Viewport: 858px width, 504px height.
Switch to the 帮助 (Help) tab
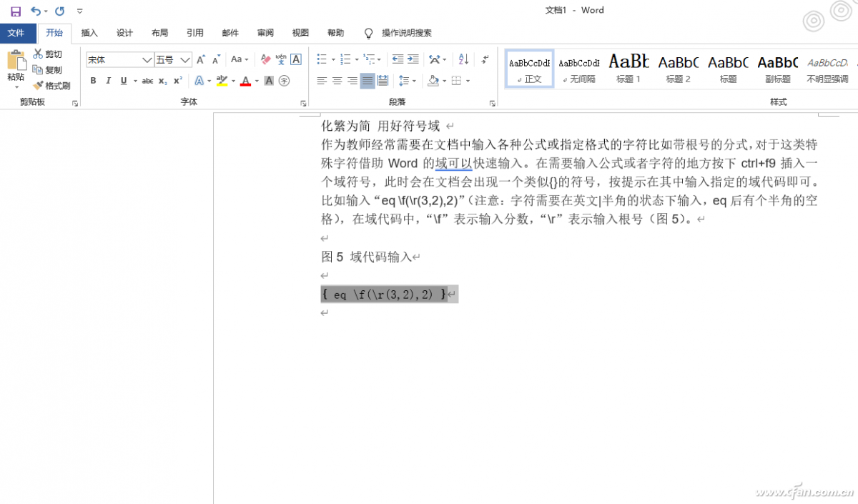(335, 33)
